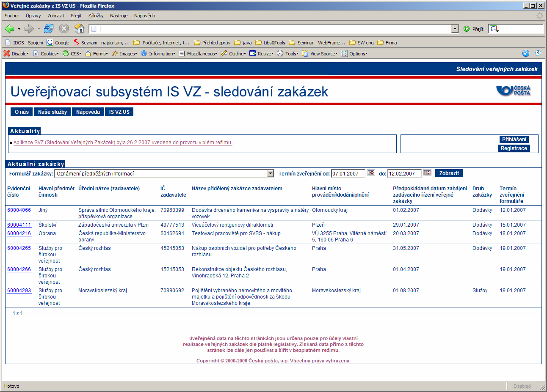Click the Zobrazit button

(449, 173)
